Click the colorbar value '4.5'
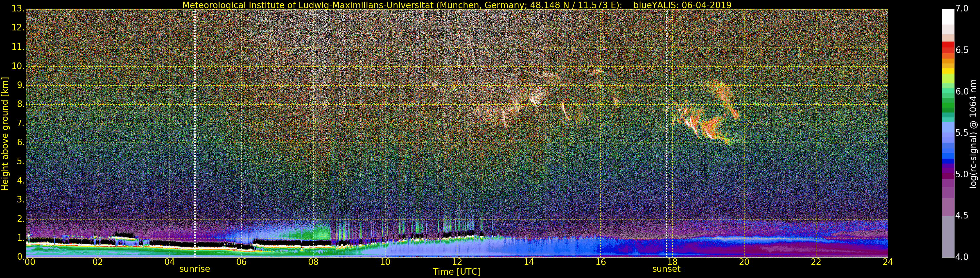 [962, 216]
